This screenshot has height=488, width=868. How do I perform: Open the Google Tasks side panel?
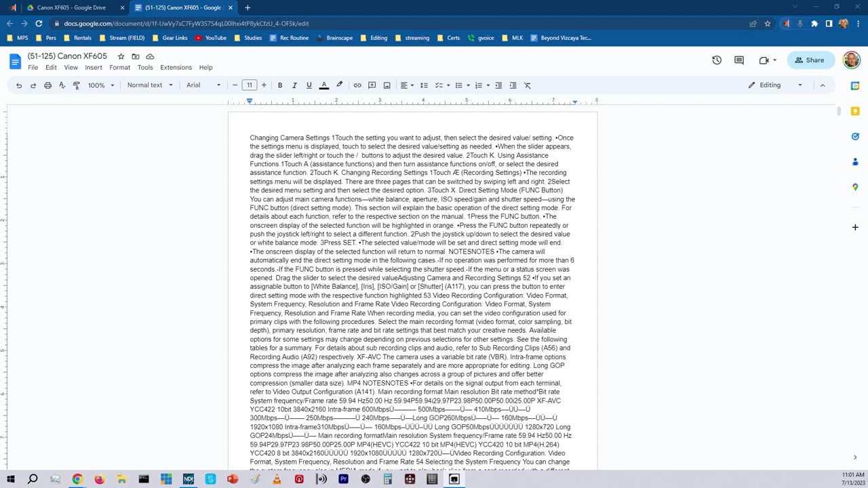point(855,136)
